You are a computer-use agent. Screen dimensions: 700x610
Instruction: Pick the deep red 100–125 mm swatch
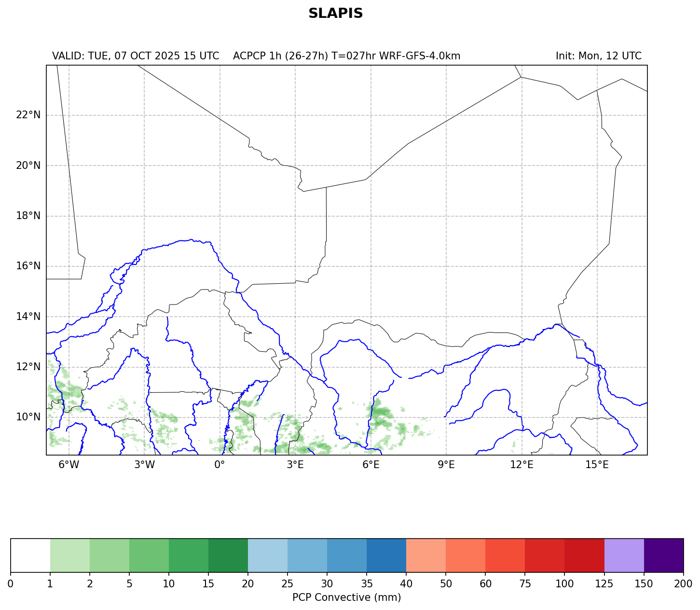click(x=584, y=555)
